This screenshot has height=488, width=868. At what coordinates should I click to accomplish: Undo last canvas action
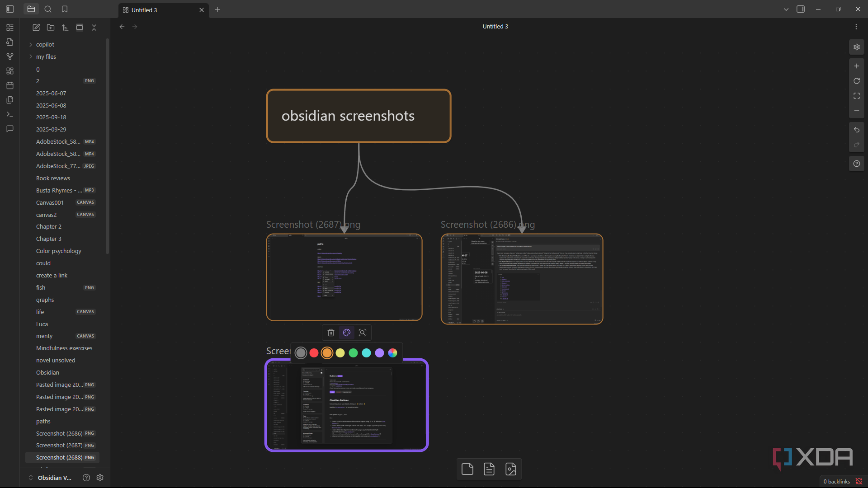(x=857, y=130)
